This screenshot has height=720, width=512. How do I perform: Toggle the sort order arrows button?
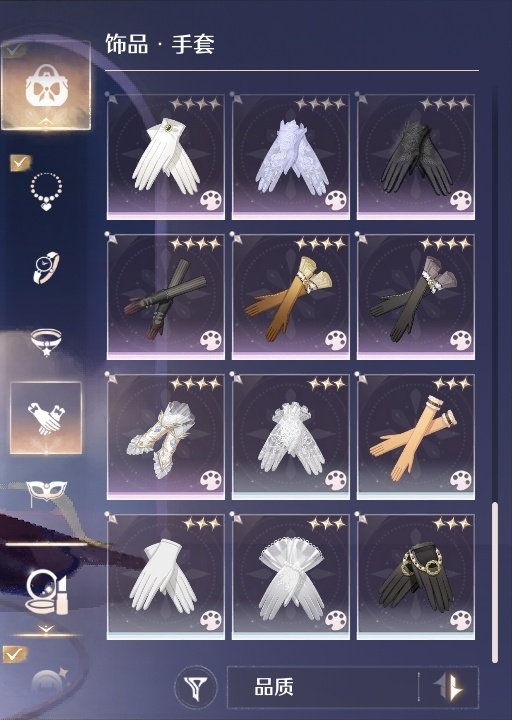(449, 687)
